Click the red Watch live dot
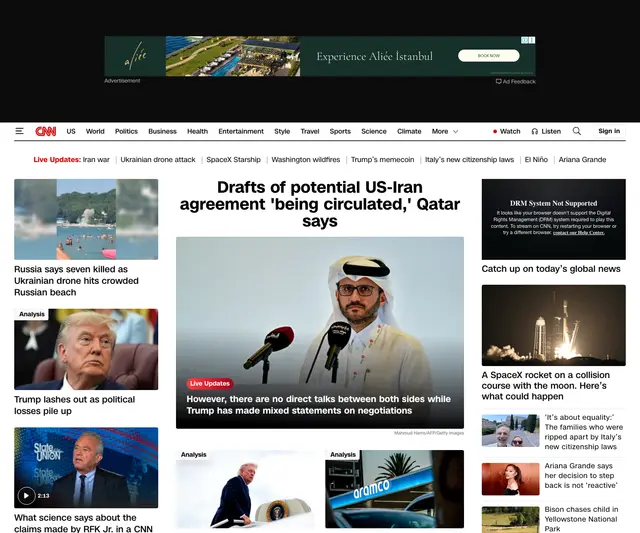640x533 pixels. tap(495, 131)
